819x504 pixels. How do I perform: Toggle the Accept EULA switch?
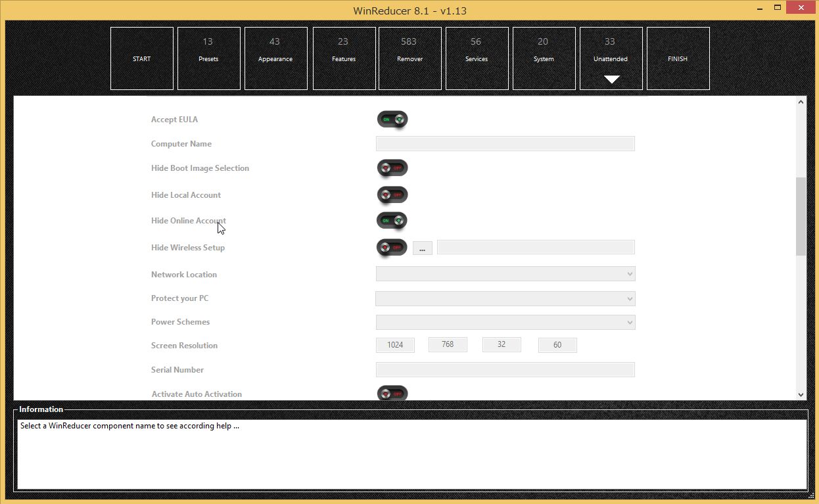coord(392,120)
